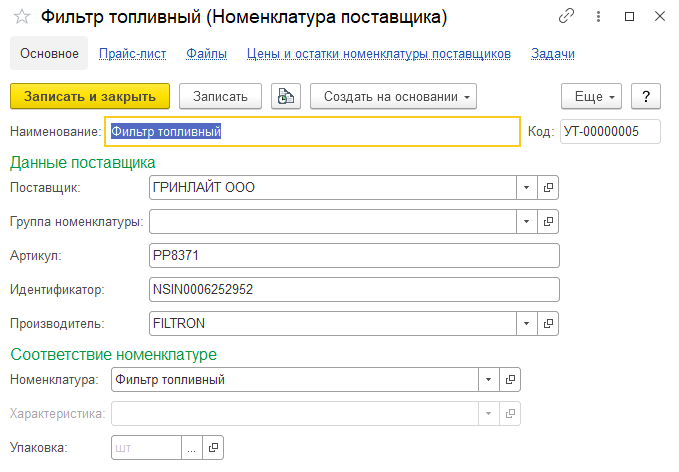The height and width of the screenshot is (472, 679).
Task: Open the vertical dots window menu
Action: 599,17
